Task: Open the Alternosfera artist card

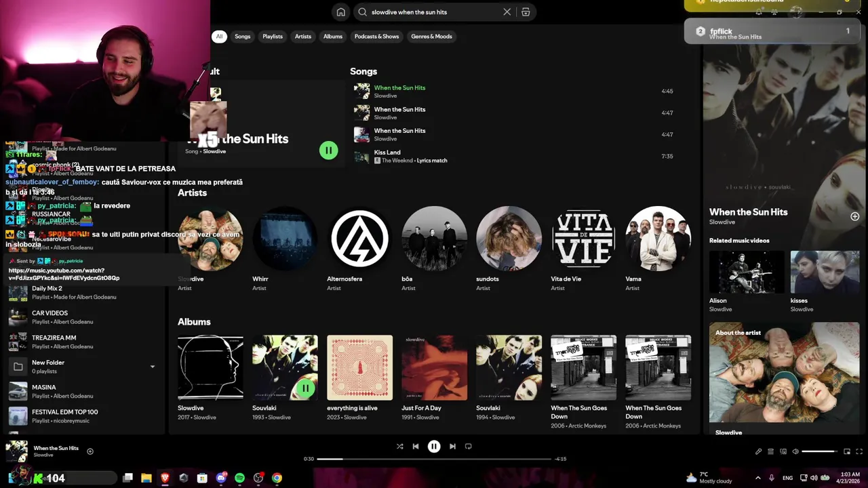Action: click(x=359, y=249)
